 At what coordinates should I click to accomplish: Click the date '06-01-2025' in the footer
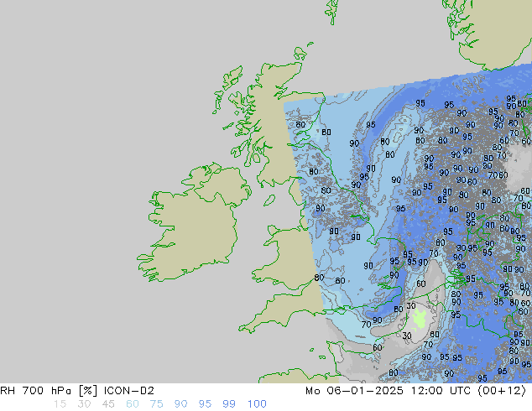coord(365,391)
